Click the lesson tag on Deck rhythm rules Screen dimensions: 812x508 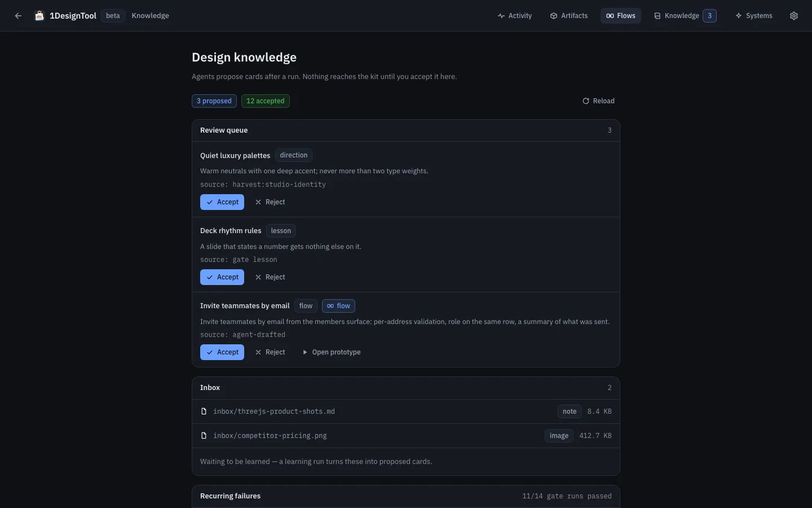pyautogui.click(x=281, y=231)
